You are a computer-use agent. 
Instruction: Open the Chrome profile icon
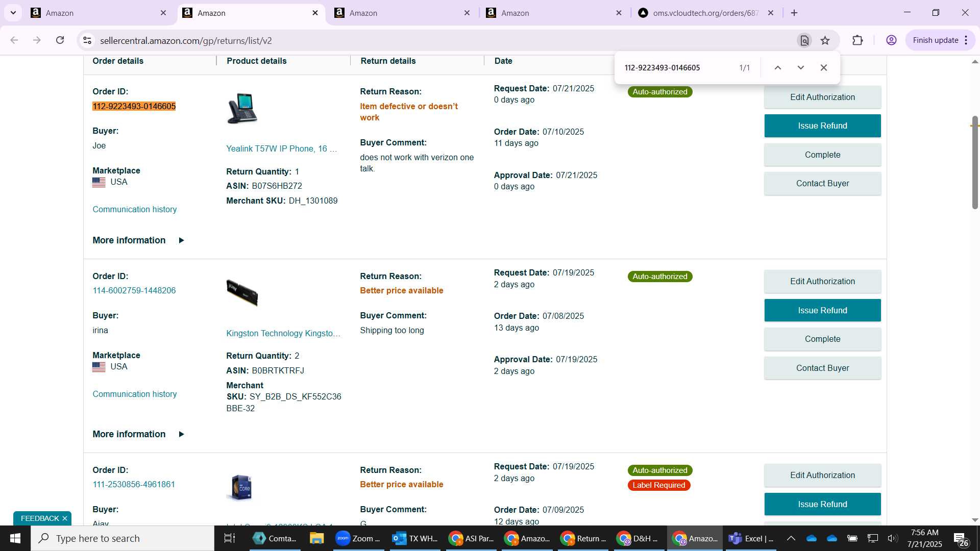coord(891,40)
